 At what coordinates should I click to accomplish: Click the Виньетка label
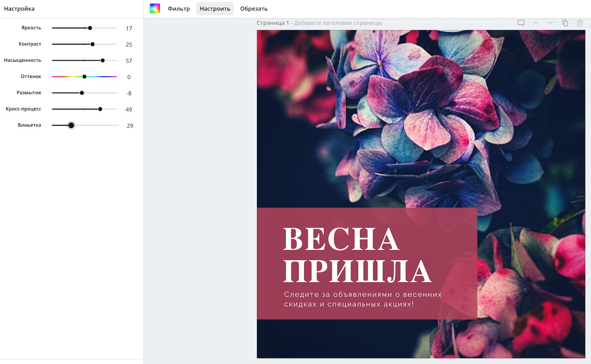(30, 125)
